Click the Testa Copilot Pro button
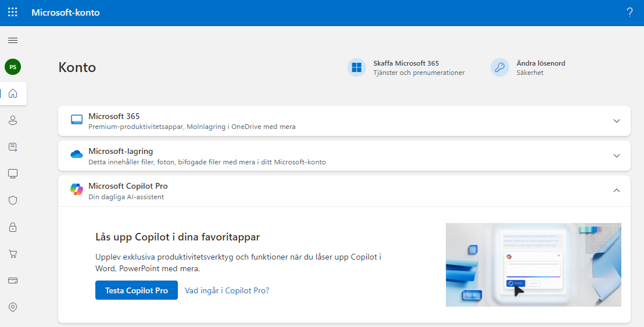The height and width of the screenshot is (327, 644). tap(137, 290)
